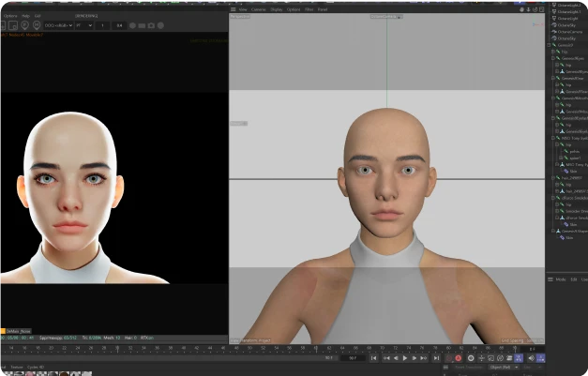Click the white circular keyframe selection icon
This screenshot has height=376, width=588.
[x=471, y=358]
